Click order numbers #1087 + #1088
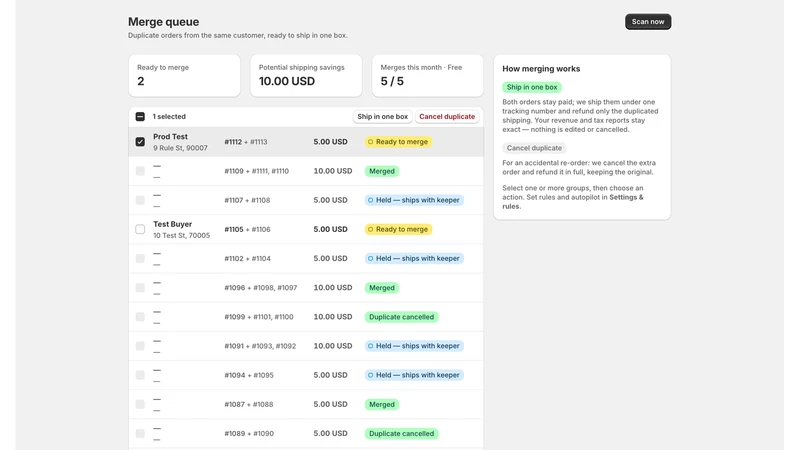Viewport: 800px width, 450px height. (248, 404)
